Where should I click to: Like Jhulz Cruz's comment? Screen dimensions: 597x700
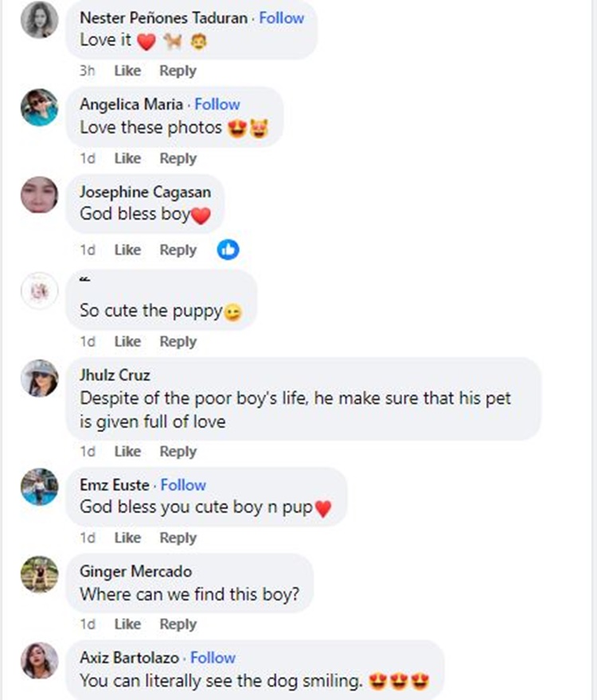pyautogui.click(x=127, y=451)
